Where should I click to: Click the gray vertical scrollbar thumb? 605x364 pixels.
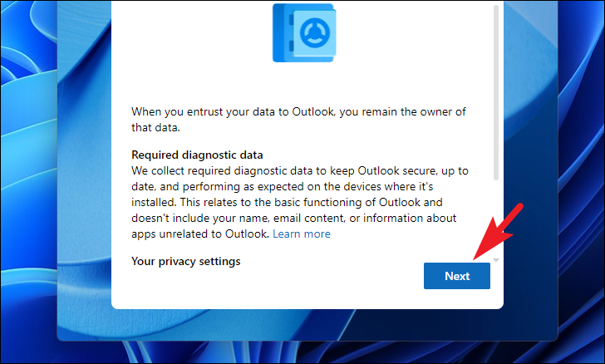(496, 92)
